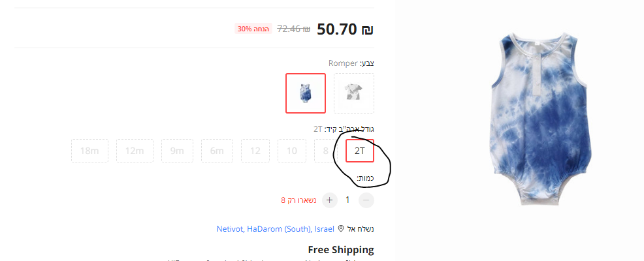Click the 50.70 shekel price
This screenshot has width=644, height=261.
(345, 29)
